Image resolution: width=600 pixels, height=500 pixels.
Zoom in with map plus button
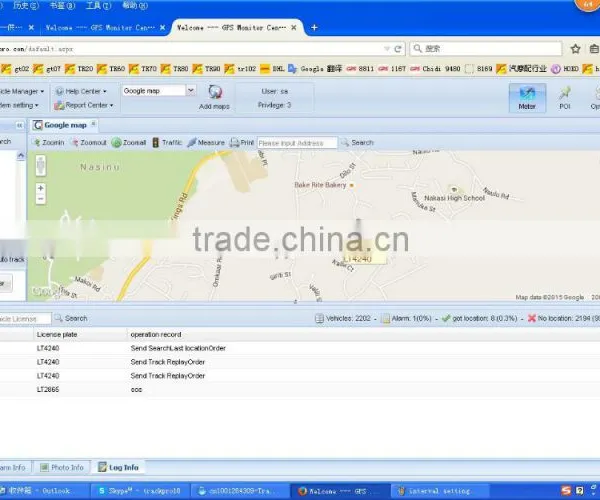(41, 188)
